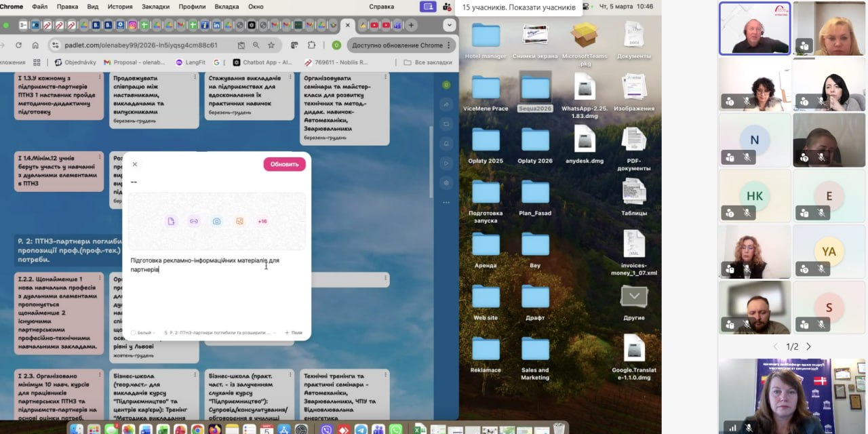
Task: Click the link attachment icon in post editor
Action: click(x=194, y=221)
